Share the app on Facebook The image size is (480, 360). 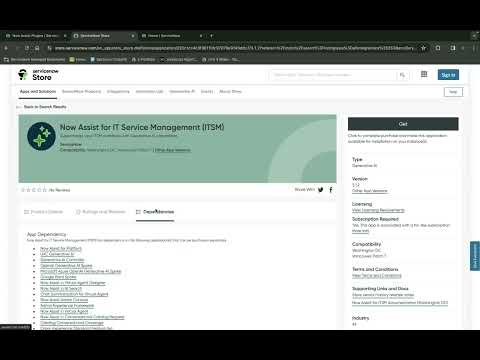[331, 190]
